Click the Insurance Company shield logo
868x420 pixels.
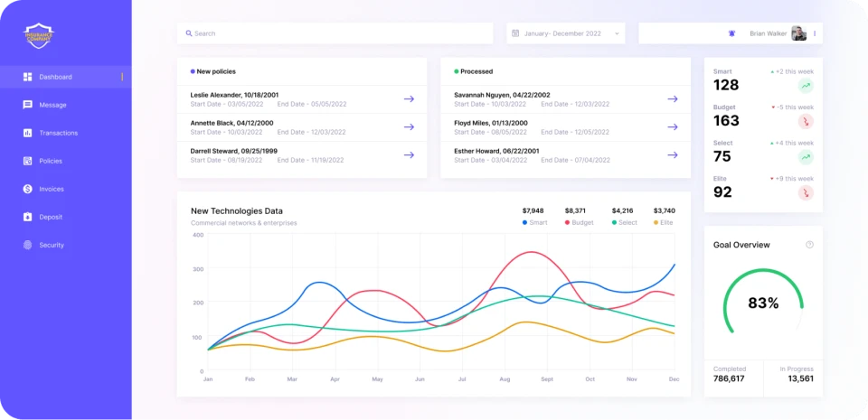point(39,36)
